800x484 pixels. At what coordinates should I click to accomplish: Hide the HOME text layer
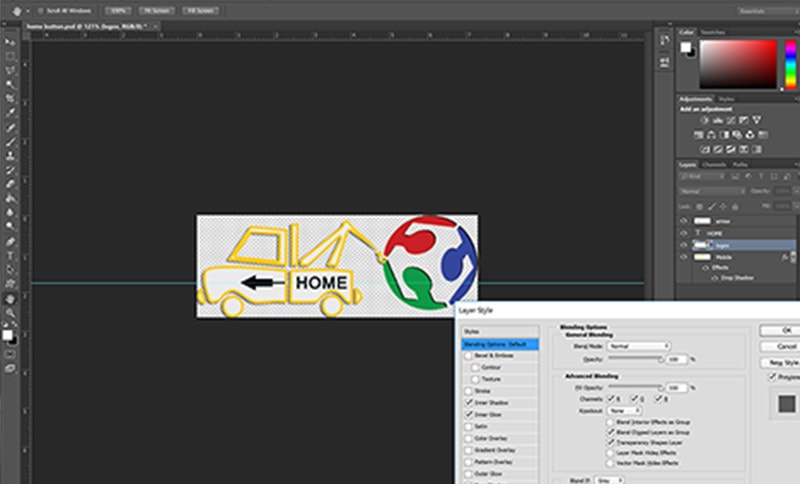pyautogui.click(x=684, y=233)
